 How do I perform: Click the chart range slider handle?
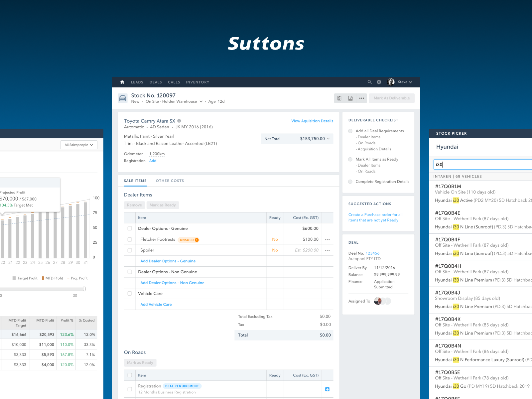coord(84,289)
